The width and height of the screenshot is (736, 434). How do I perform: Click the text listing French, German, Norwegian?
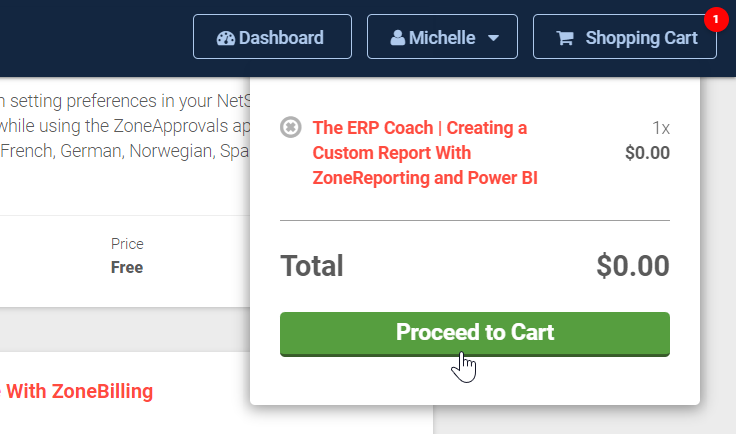click(120, 151)
